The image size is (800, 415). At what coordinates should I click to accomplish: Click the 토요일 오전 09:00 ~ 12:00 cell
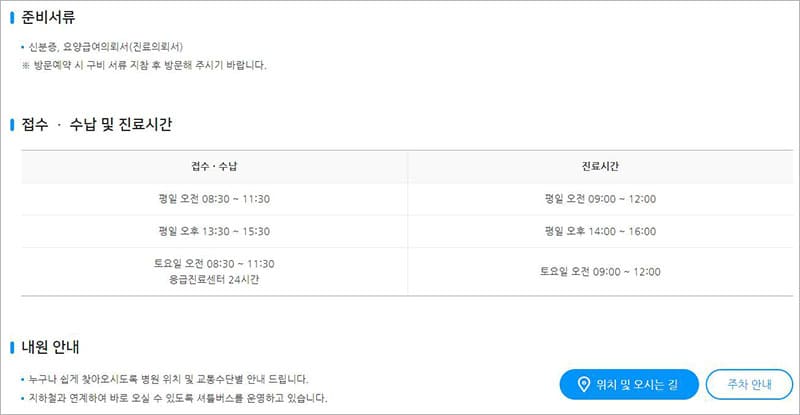pos(600,271)
